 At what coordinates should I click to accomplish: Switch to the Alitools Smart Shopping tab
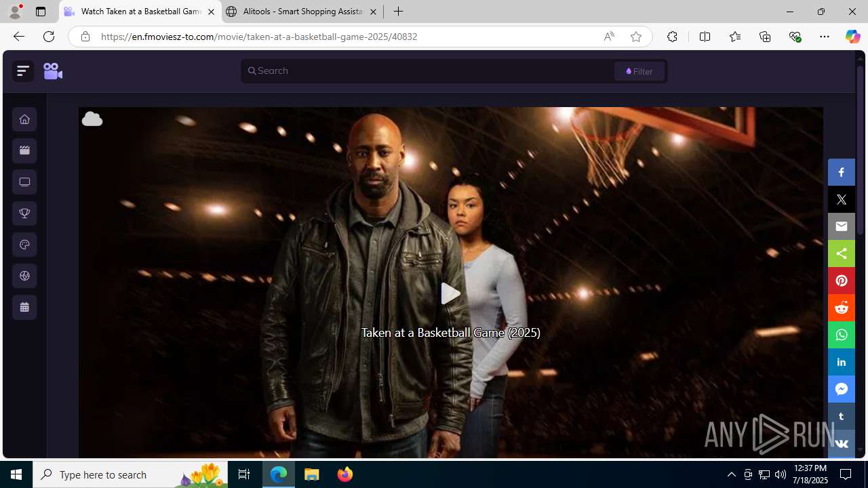coord(302,12)
